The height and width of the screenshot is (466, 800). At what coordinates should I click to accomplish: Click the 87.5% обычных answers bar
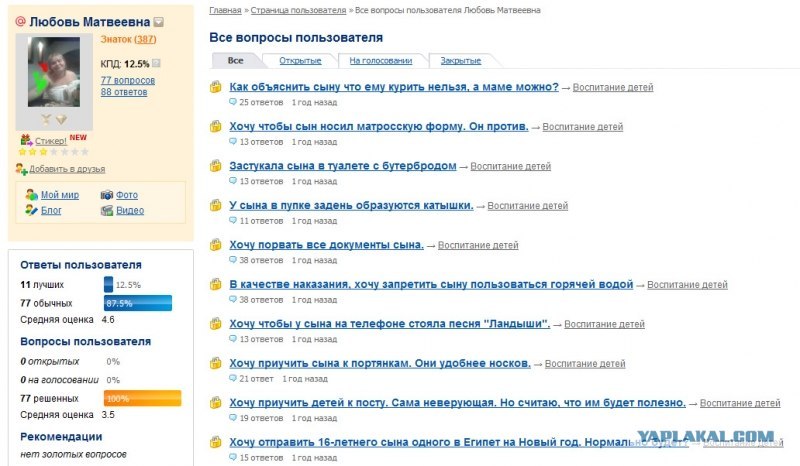(x=138, y=303)
